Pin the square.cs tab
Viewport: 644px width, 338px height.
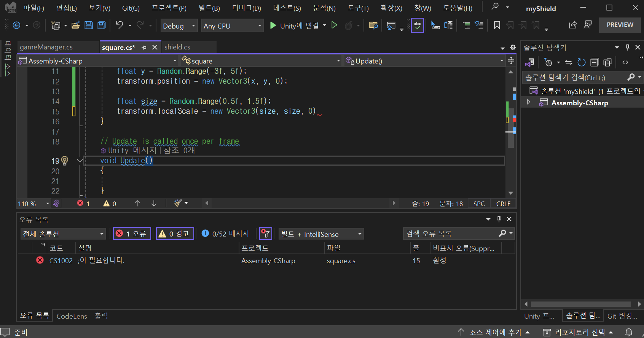coord(144,48)
